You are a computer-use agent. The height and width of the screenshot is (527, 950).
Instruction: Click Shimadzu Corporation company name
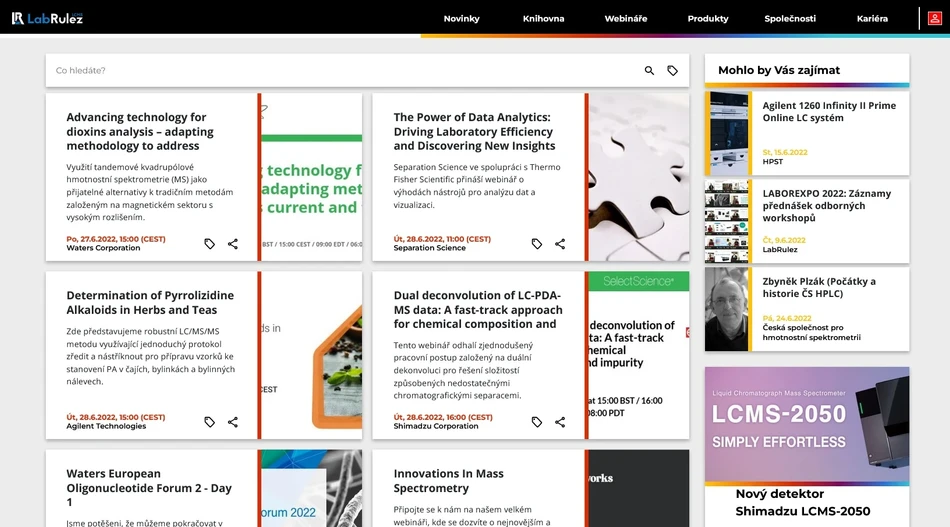436,426
